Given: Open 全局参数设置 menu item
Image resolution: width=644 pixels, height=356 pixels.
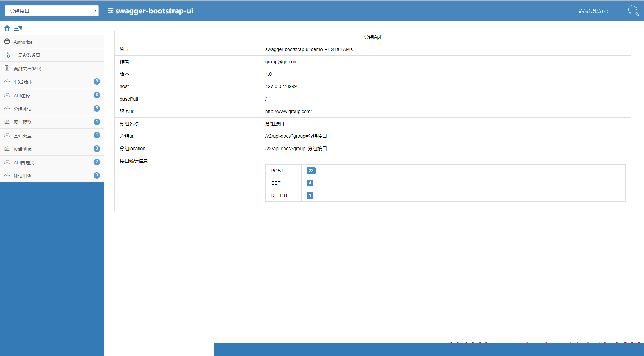Looking at the screenshot, I should [x=52, y=55].
